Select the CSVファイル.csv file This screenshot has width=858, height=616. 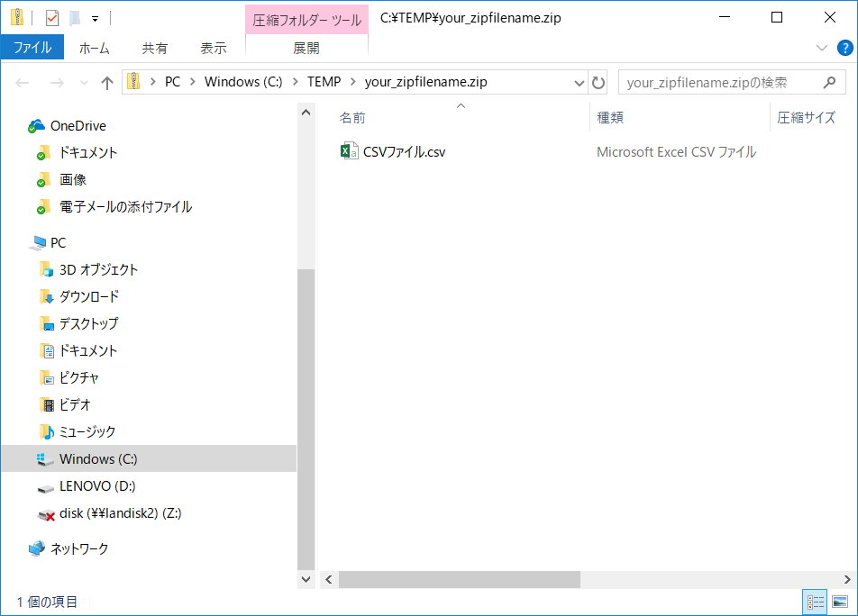(x=404, y=152)
